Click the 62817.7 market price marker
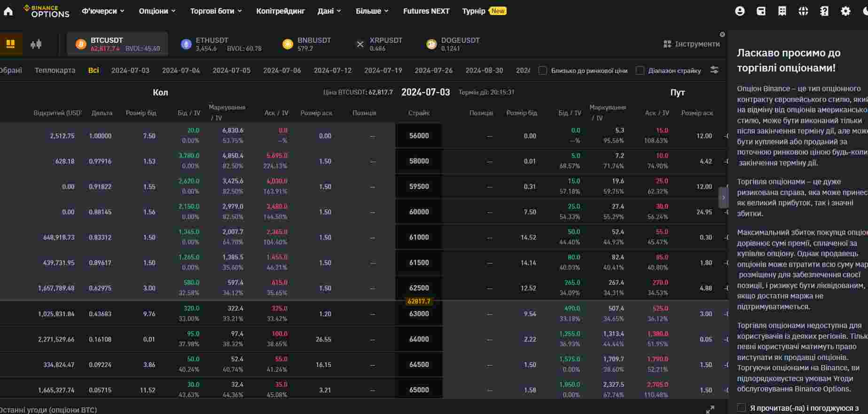This screenshot has width=868, height=414. point(419,302)
